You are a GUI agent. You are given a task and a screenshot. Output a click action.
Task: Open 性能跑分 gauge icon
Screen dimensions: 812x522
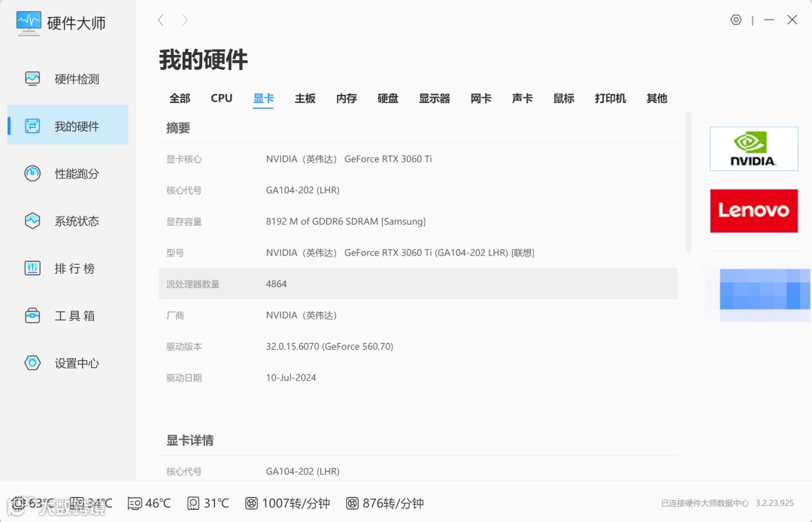(32, 173)
